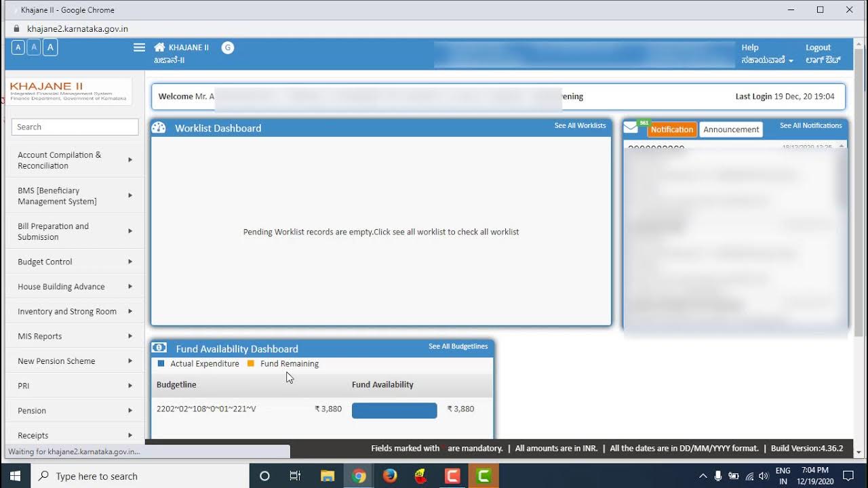This screenshot has height=488, width=868.
Task: Switch to Notification tab
Action: coord(672,129)
